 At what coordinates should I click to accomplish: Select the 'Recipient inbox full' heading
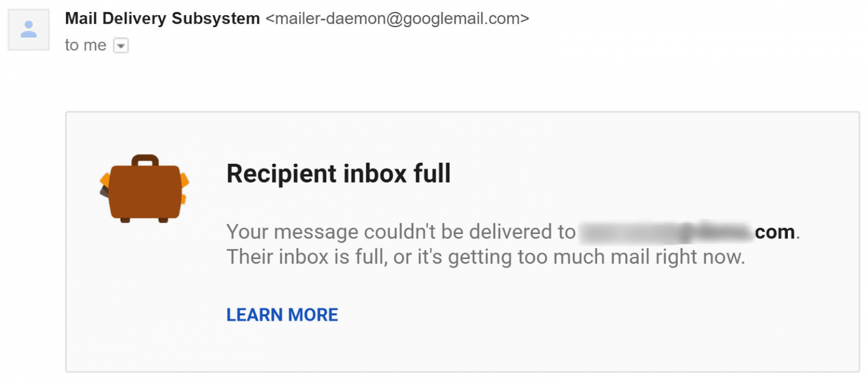338,174
